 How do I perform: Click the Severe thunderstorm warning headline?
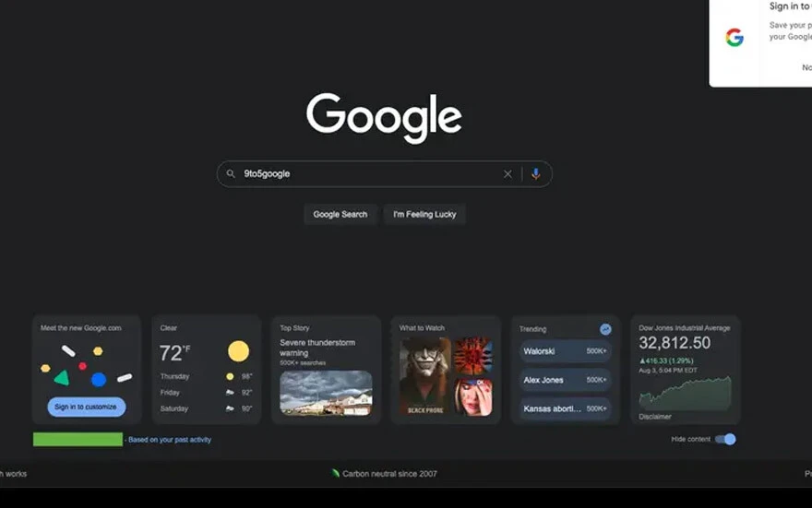[317, 348]
